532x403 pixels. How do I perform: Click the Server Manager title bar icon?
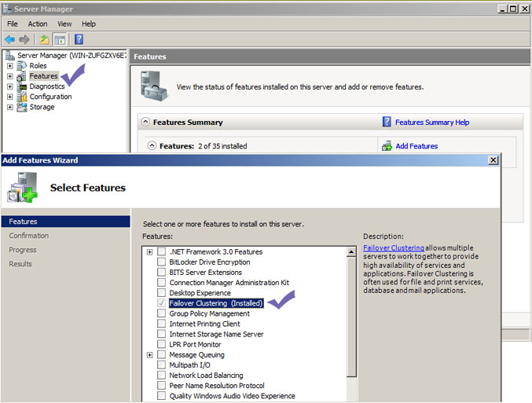tap(7, 9)
